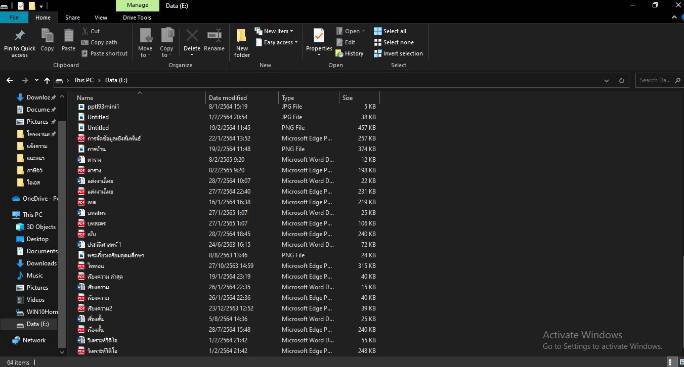
Task: Open file Properties from ribbon
Action: pyautogui.click(x=319, y=41)
